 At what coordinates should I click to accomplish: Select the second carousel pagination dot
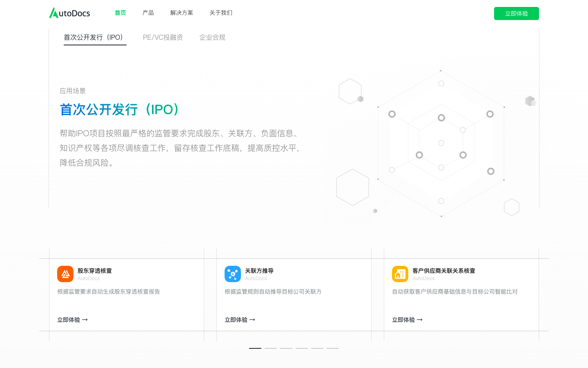[270, 348]
